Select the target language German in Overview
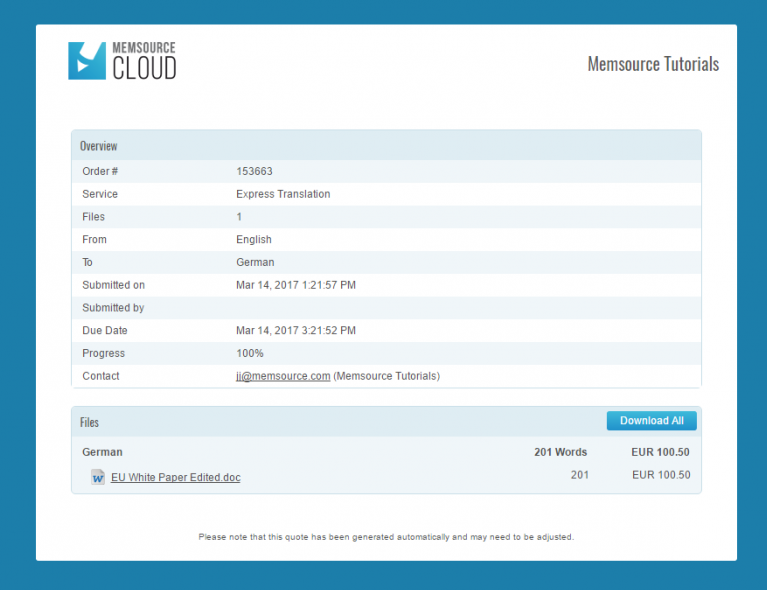 coord(255,262)
